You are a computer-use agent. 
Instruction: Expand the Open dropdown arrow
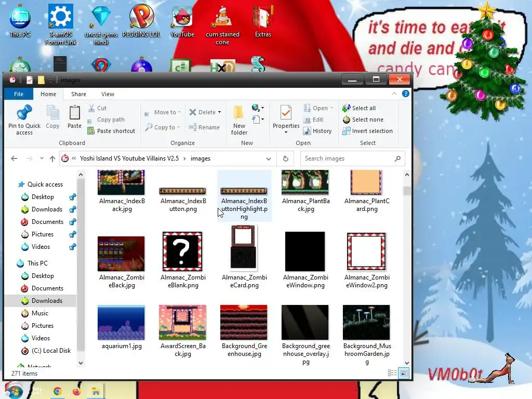331,108
